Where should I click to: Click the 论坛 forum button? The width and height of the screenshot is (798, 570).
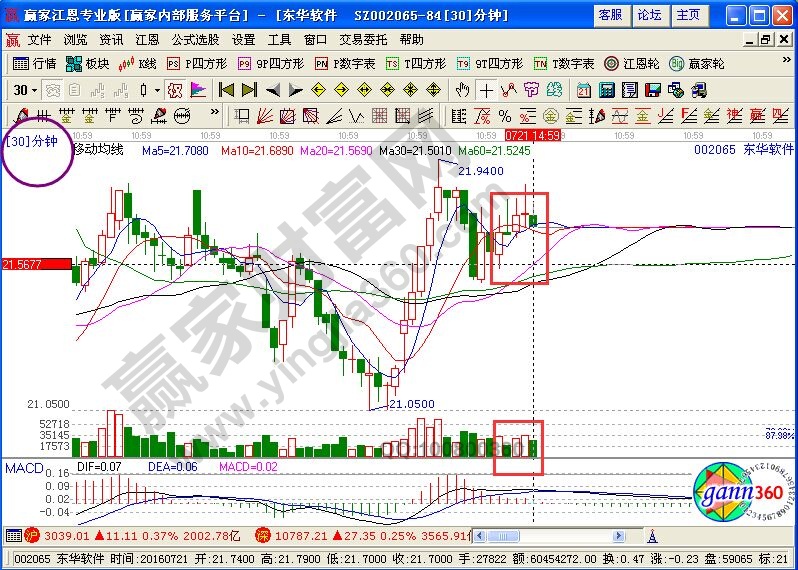(648, 15)
